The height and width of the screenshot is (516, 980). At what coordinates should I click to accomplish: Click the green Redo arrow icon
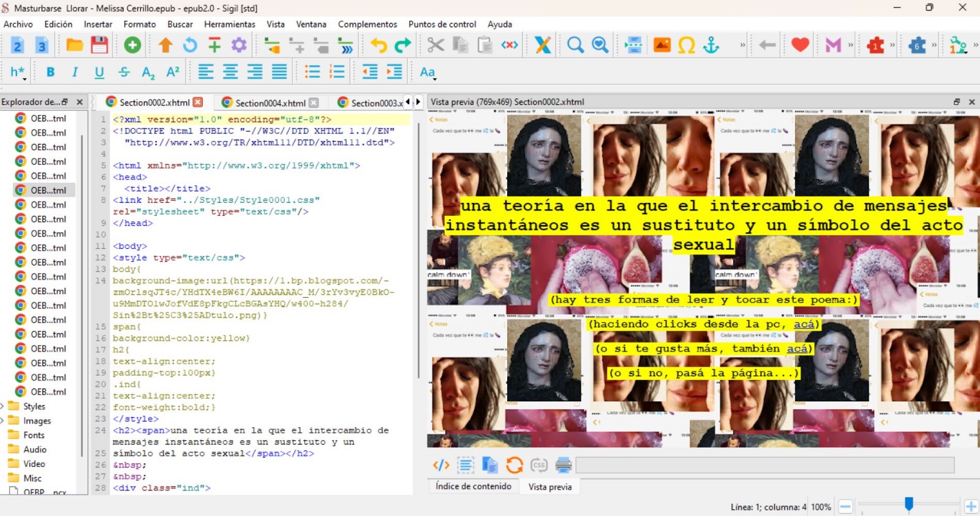coord(402,45)
